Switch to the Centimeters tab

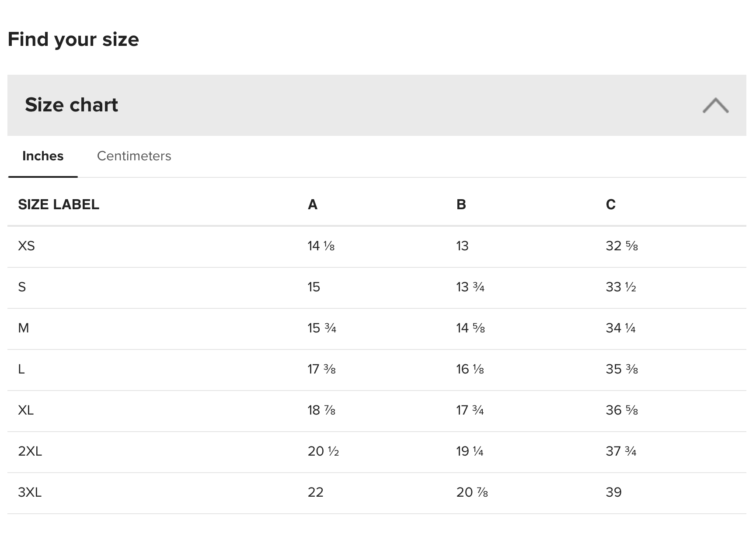[134, 156]
